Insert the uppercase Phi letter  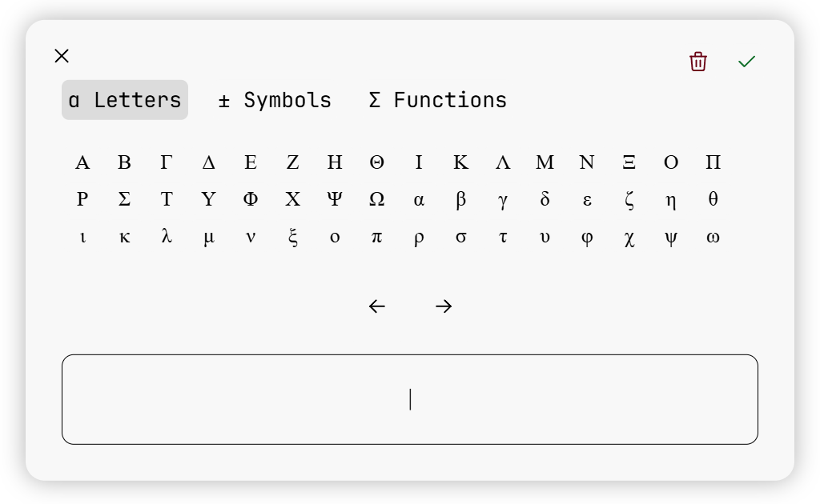point(251,200)
